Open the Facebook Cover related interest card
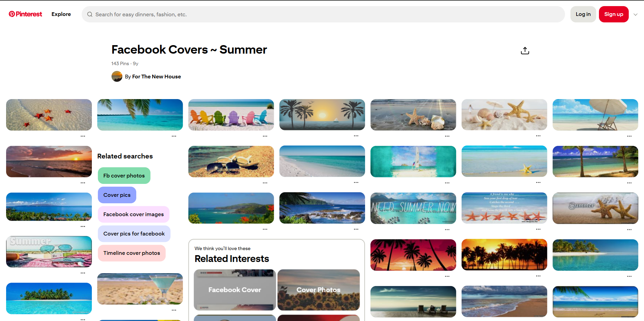 [x=235, y=290]
